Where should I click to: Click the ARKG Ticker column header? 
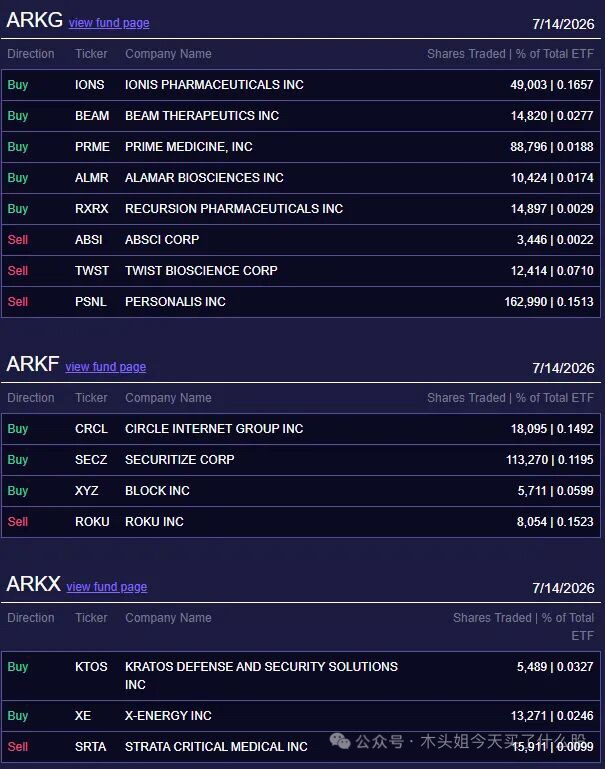click(x=91, y=54)
